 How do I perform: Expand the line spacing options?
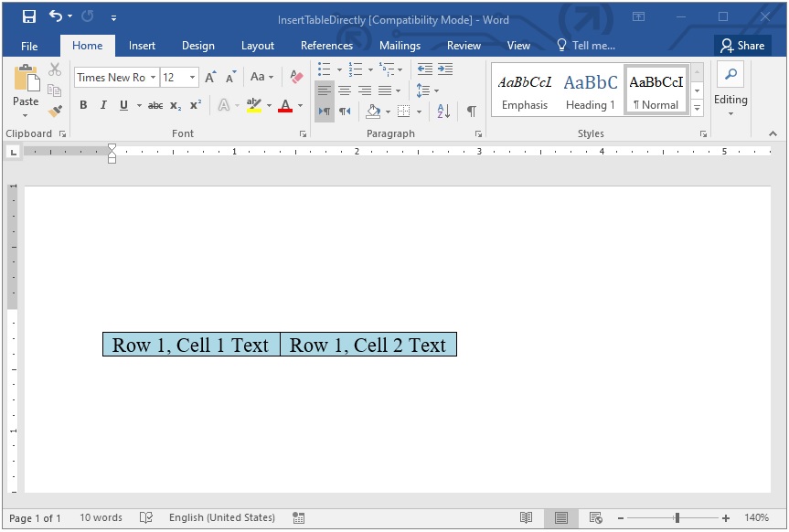click(436, 90)
